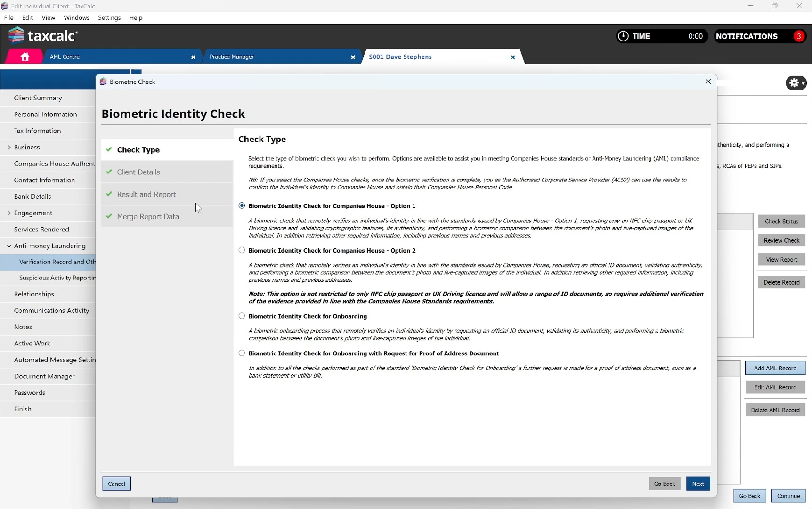
Task: Select the Check Type wizard step
Action: coord(167,150)
